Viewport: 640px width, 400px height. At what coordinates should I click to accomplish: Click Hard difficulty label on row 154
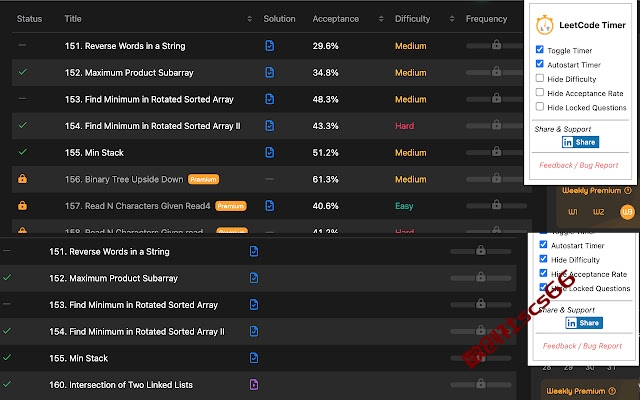(x=404, y=126)
